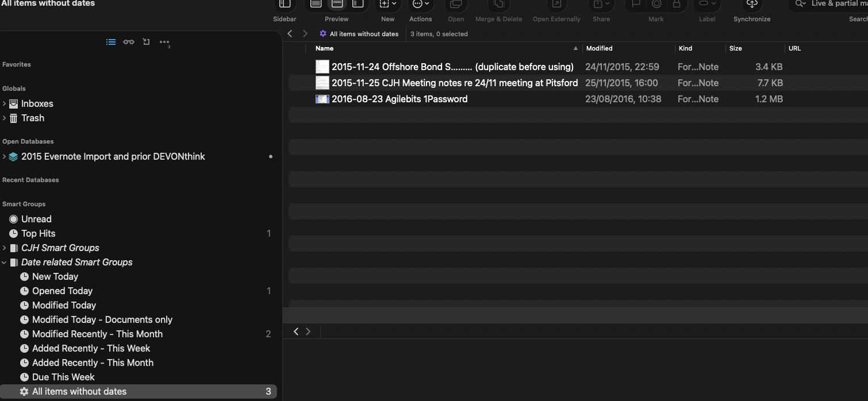Switch sidebar to reading list glasses icon
Image resolution: width=868 pixels, height=401 pixels.
(129, 42)
